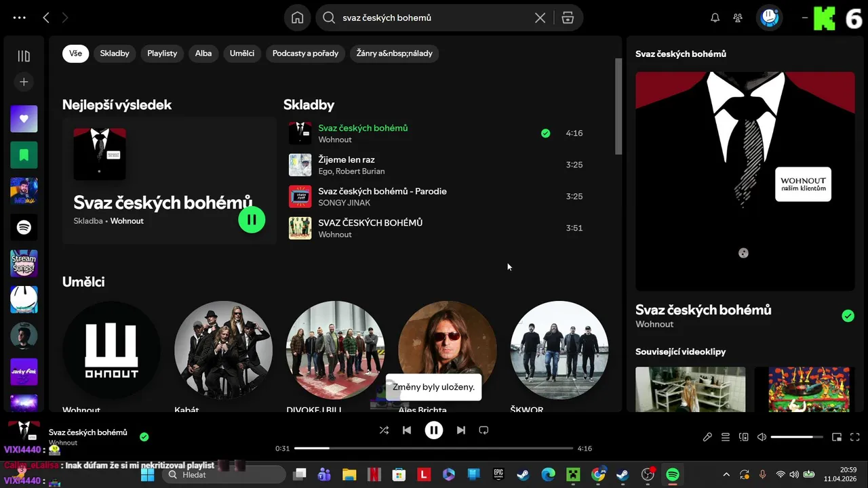
Task: Open the Kabát artist photo
Action: pyautogui.click(x=223, y=350)
